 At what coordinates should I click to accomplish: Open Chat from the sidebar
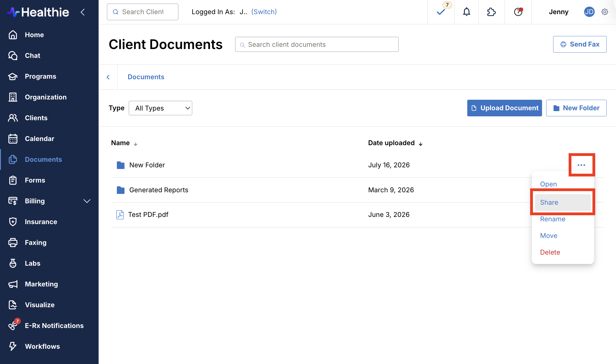32,56
